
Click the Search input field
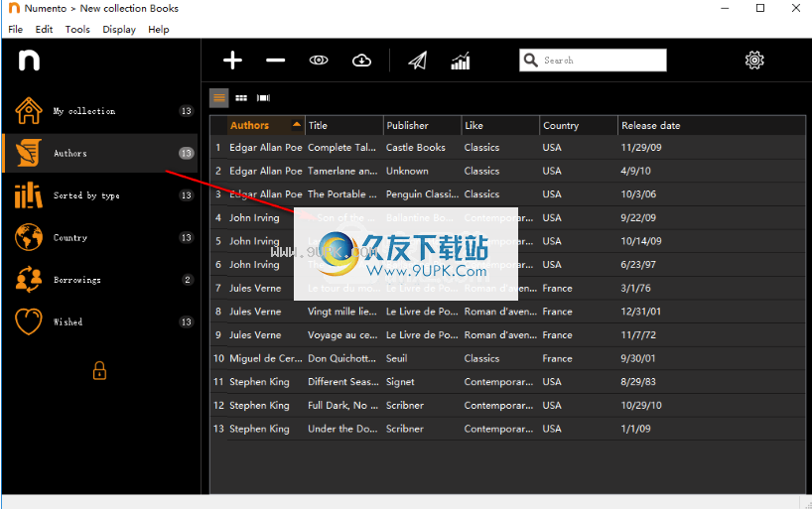pos(593,61)
